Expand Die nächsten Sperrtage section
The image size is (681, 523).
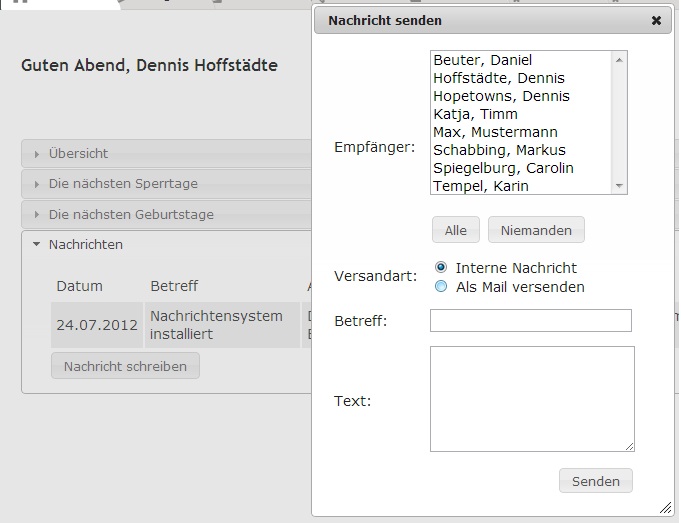(123, 184)
